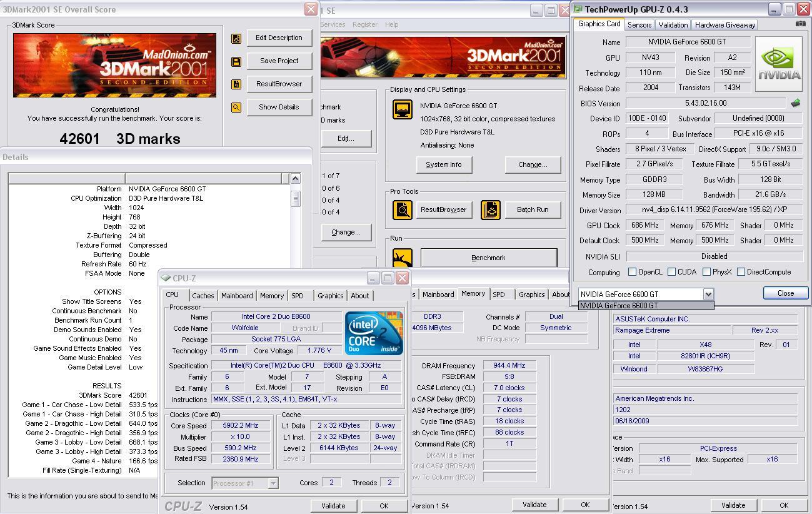Click the DRAM Frequency 944.4 MHz field
The image size is (812, 514).
tap(509, 365)
